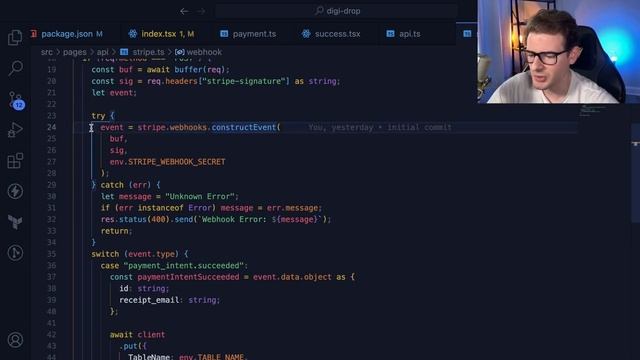Go back with the left arrow
640x360 pixels.
point(184,11)
